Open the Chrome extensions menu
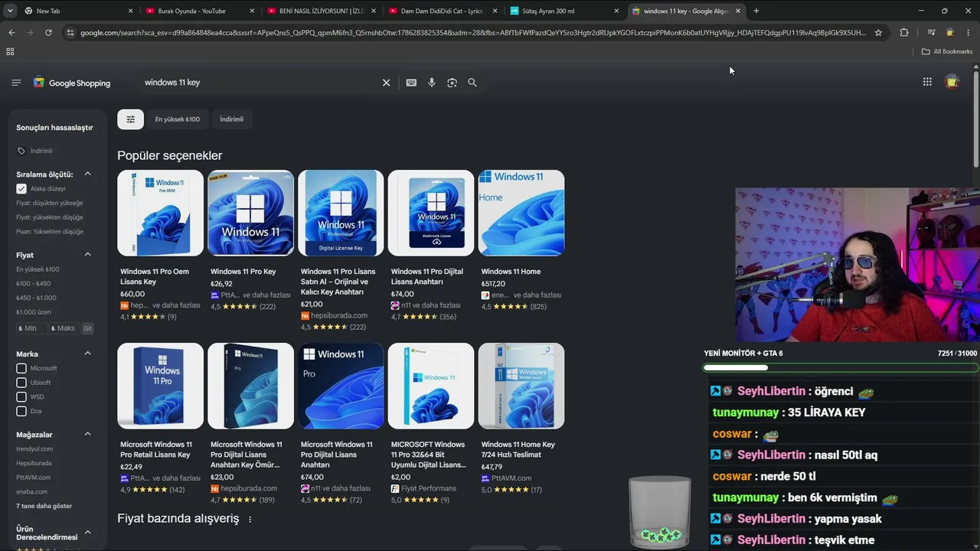 coord(904,32)
